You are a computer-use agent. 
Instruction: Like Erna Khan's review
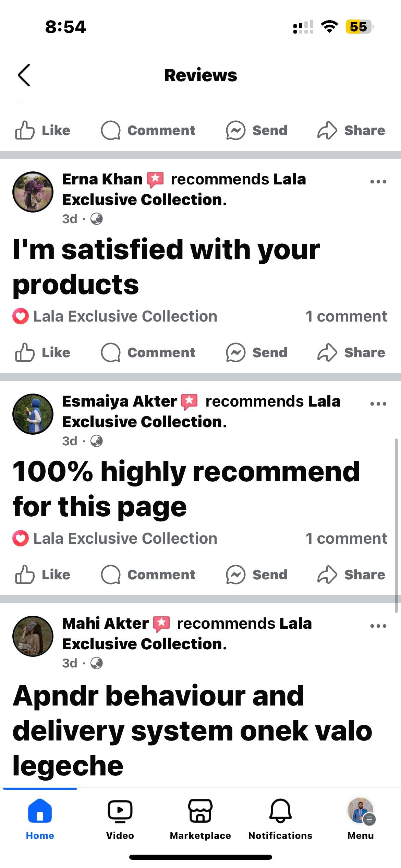pyautogui.click(x=43, y=352)
